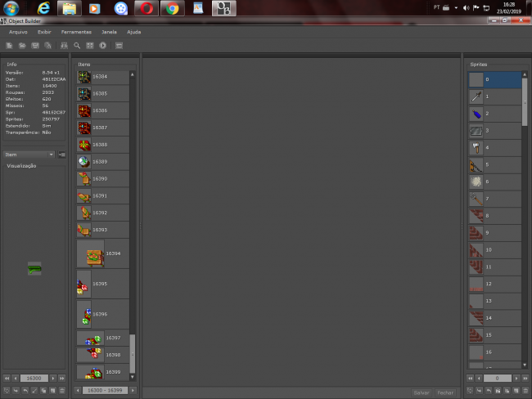
Task: Click the Delete item trash icon
Action: coord(61,391)
